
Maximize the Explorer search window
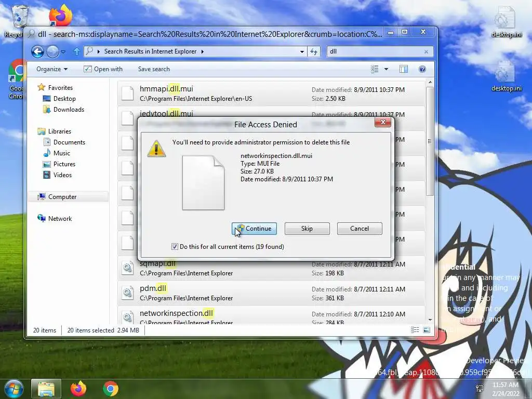pyautogui.click(x=404, y=32)
